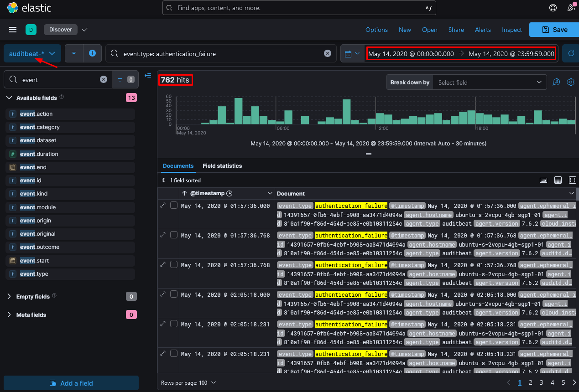This screenshot has width=579, height=392.
Task: Check the row at 02:05:18.000
Action: tap(174, 294)
